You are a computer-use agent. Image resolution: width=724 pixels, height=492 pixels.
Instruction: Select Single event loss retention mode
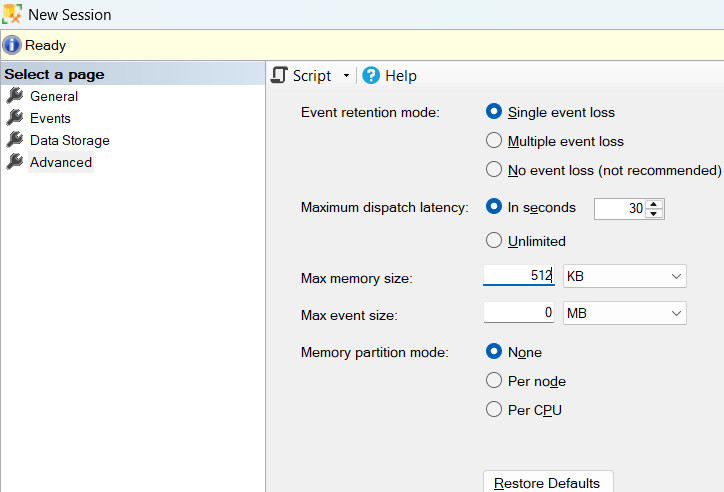point(494,112)
